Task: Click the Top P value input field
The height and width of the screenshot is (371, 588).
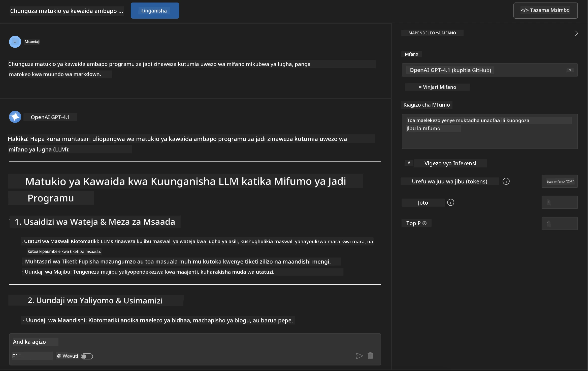Action: (560, 223)
